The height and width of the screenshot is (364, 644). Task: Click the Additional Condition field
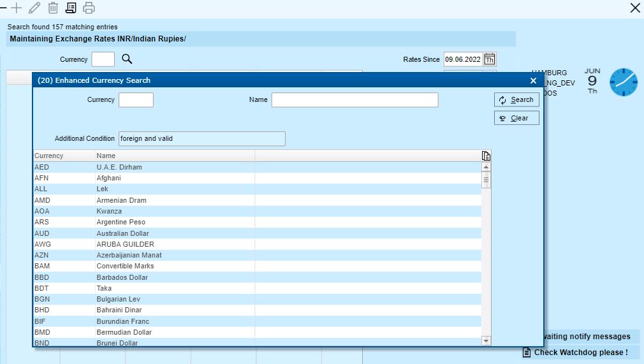click(x=202, y=139)
